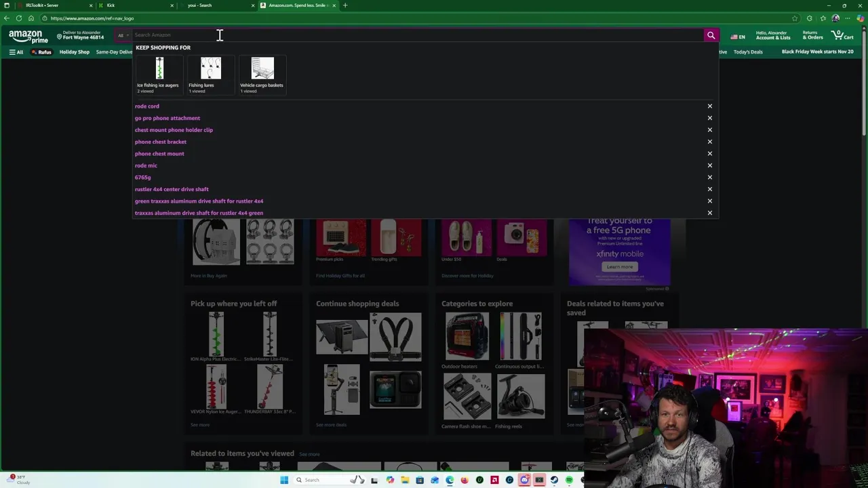
Task: Open Fishing reels category image
Action: pos(520,396)
